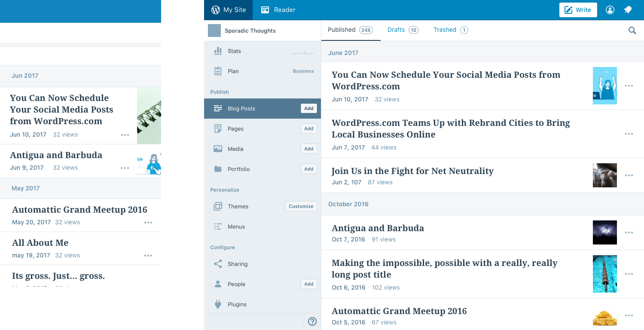
Task: Open the swimming pool post thumbnail
Action: tap(604, 274)
